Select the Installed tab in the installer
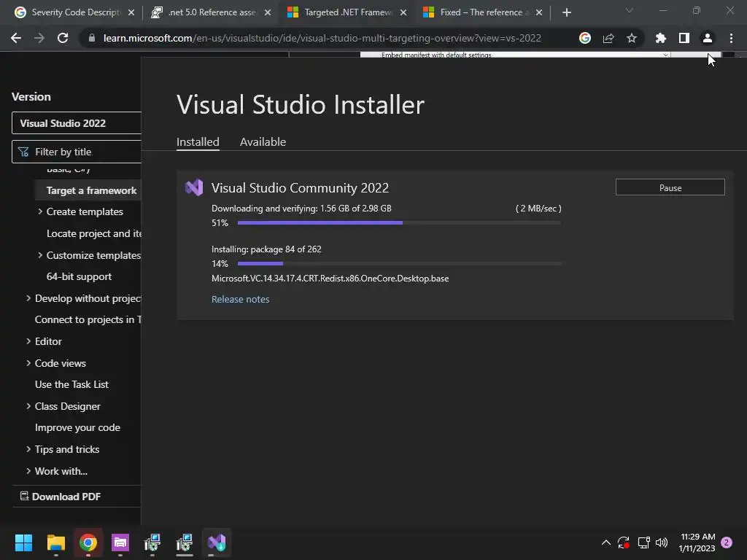 click(198, 142)
